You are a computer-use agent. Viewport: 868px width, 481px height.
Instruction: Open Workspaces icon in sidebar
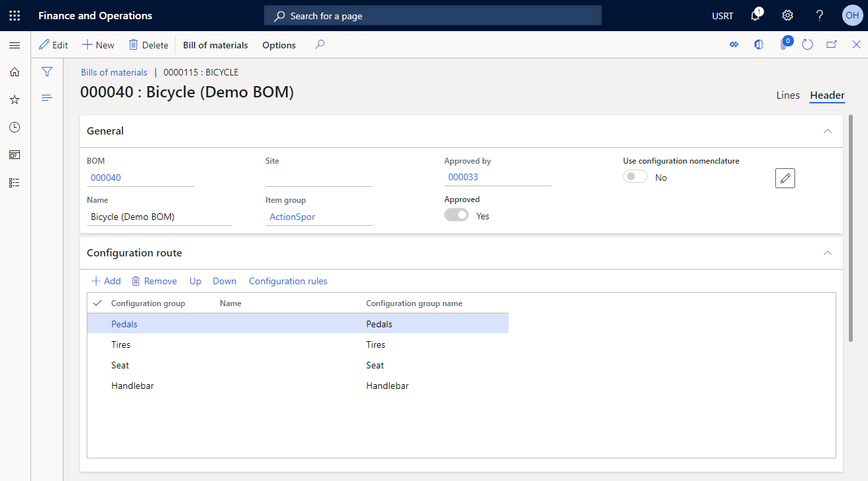(15, 155)
